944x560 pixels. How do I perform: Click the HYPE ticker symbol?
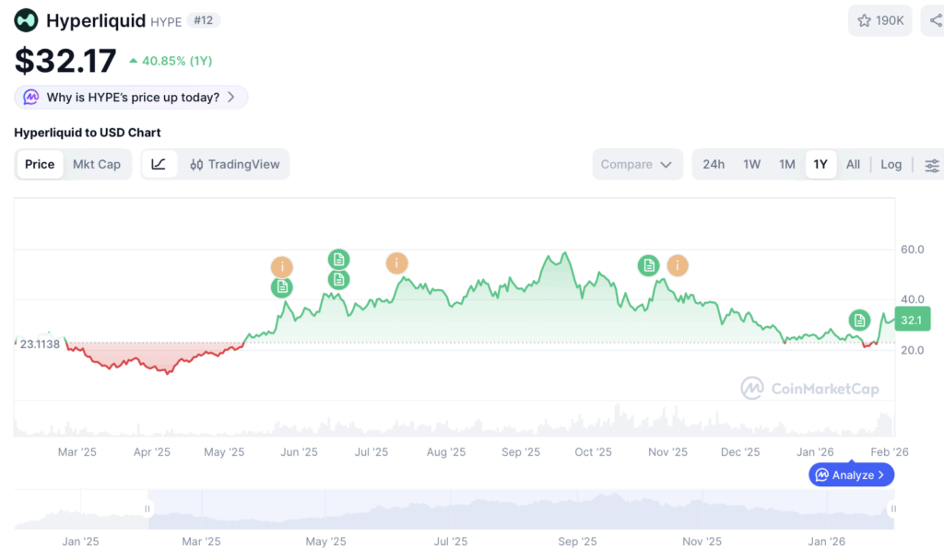pos(166,22)
